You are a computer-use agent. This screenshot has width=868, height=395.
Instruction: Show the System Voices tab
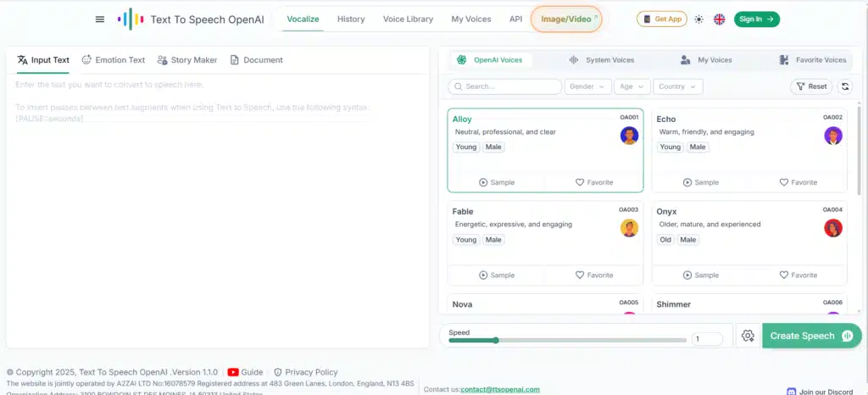tap(602, 59)
